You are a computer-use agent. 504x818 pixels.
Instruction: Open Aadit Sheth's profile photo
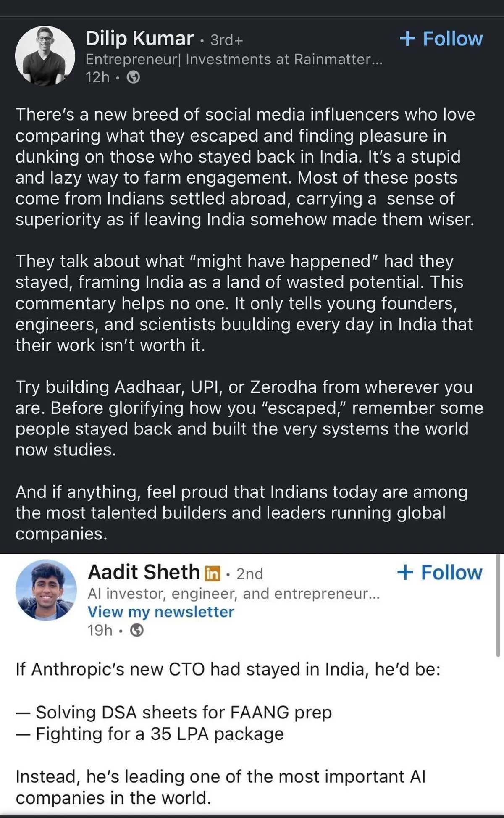pyautogui.click(x=46, y=590)
